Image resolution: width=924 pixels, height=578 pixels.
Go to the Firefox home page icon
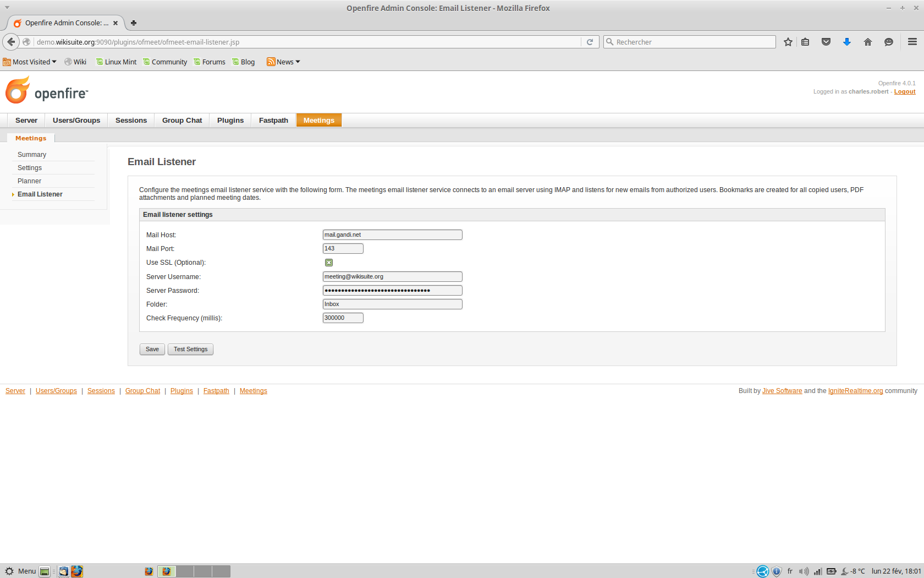[868, 42]
